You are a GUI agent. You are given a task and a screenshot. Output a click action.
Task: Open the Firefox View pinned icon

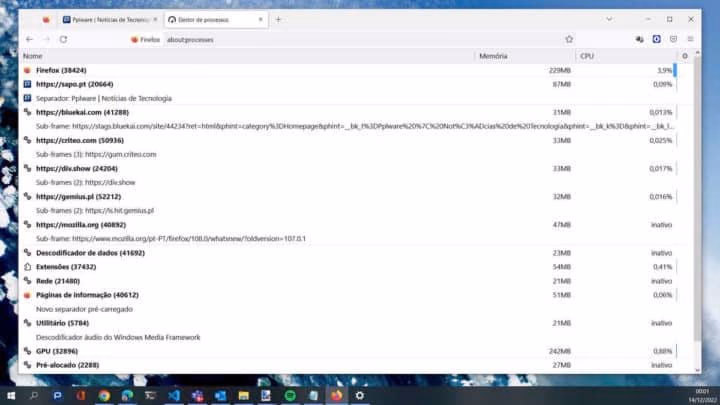46,20
